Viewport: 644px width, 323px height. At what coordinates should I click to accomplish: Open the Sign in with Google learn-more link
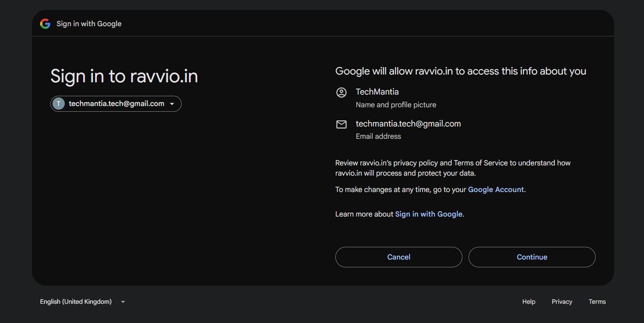[x=429, y=214]
